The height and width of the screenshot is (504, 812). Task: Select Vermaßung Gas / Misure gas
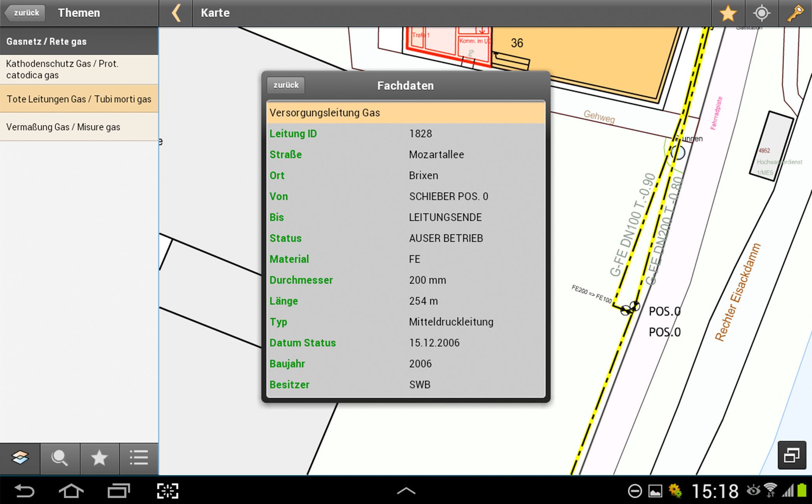click(x=79, y=127)
